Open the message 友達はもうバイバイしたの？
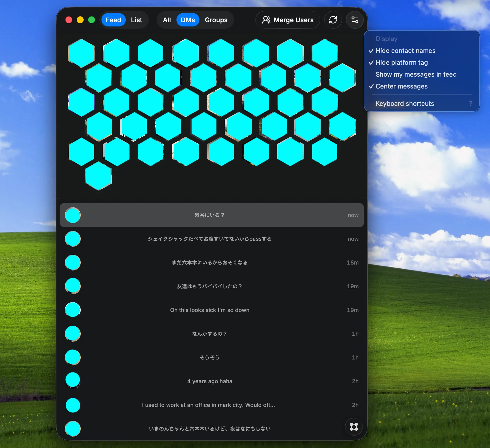 coord(212,286)
